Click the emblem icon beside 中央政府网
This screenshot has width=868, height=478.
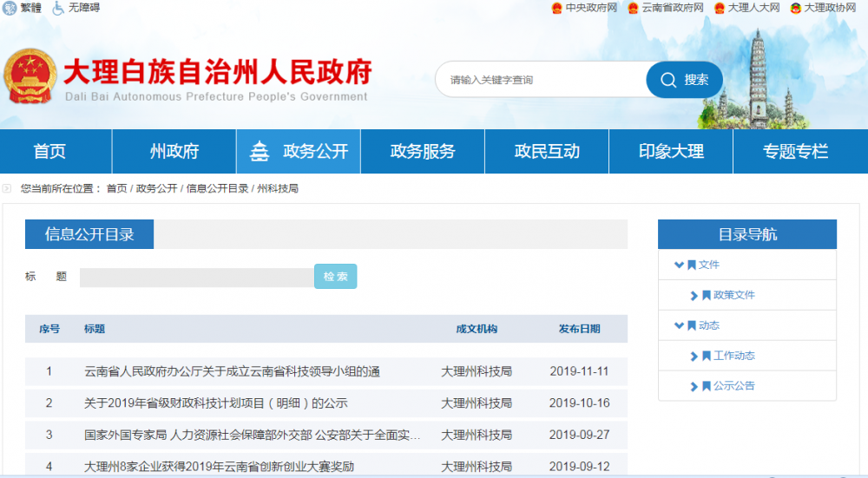pyautogui.click(x=557, y=9)
